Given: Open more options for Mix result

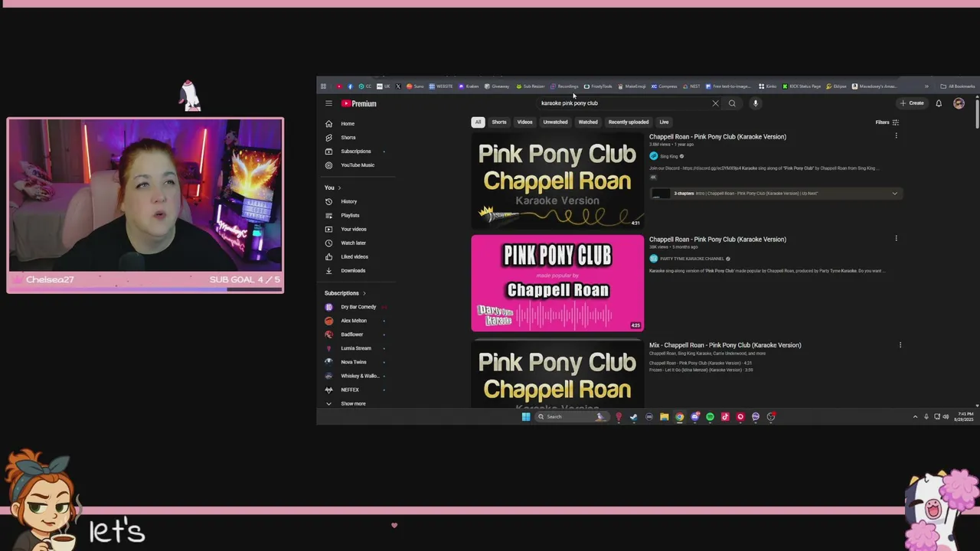Looking at the screenshot, I should (x=900, y=345).
